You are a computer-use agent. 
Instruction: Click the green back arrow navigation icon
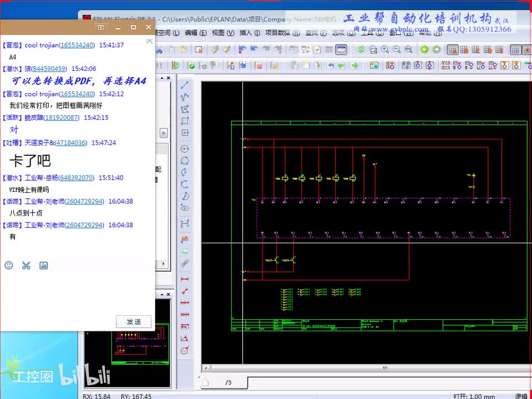click(424, 50)
